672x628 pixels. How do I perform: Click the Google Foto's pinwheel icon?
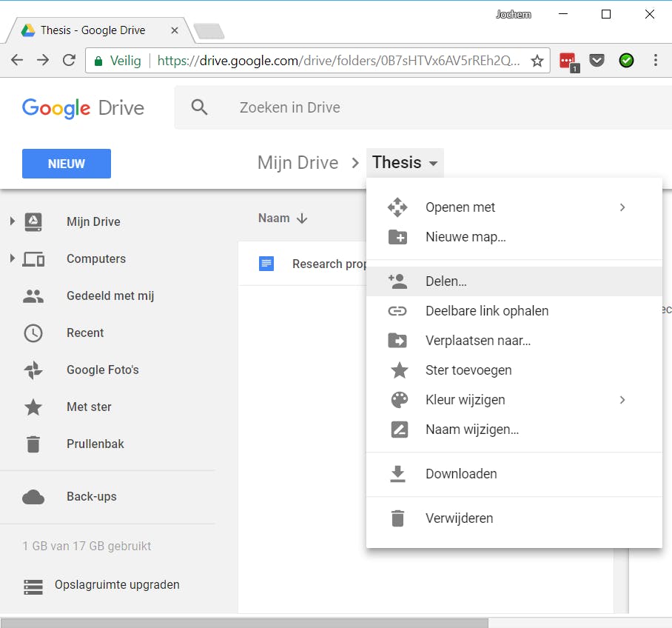(33, 370)
